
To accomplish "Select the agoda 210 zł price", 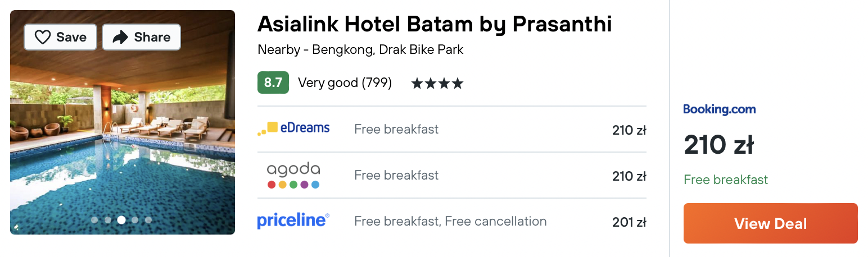I will (629, 176).
